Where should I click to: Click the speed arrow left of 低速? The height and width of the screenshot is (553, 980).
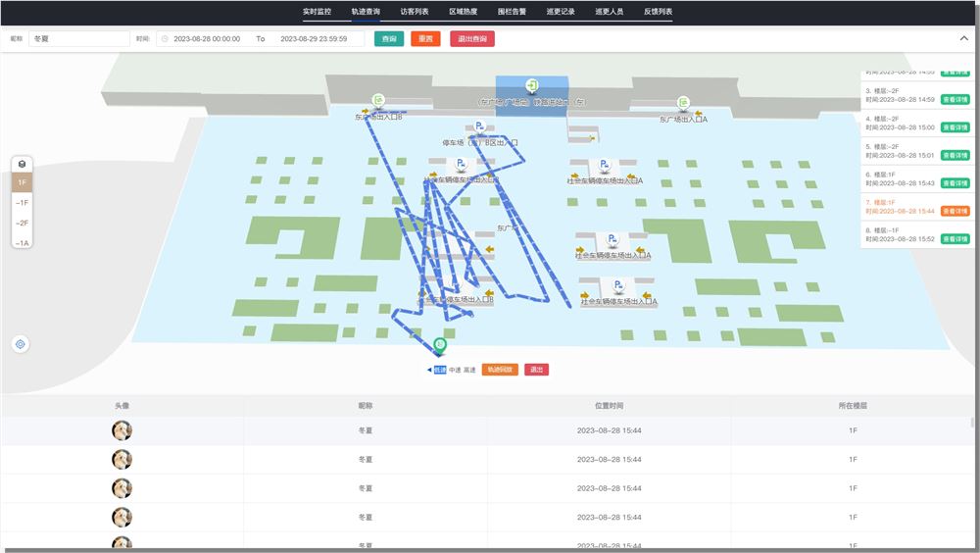(x=429, y=370)
